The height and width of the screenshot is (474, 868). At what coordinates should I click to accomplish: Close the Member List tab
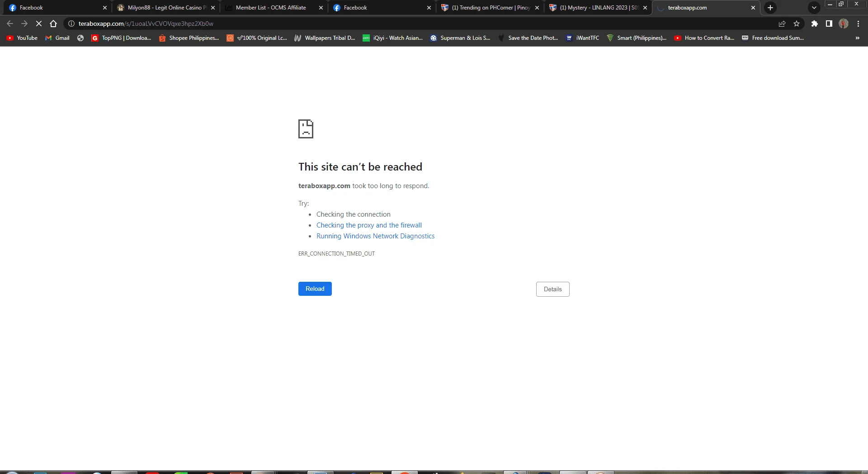[x=321, y=8]
